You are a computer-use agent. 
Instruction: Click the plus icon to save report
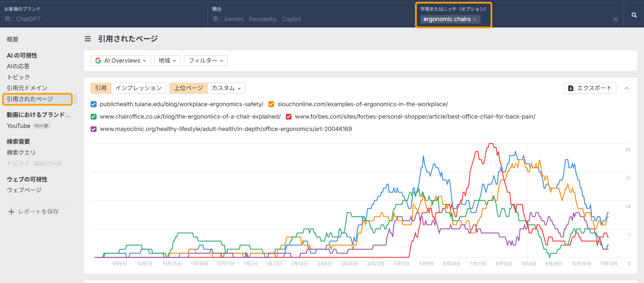[x=11, y=212]
